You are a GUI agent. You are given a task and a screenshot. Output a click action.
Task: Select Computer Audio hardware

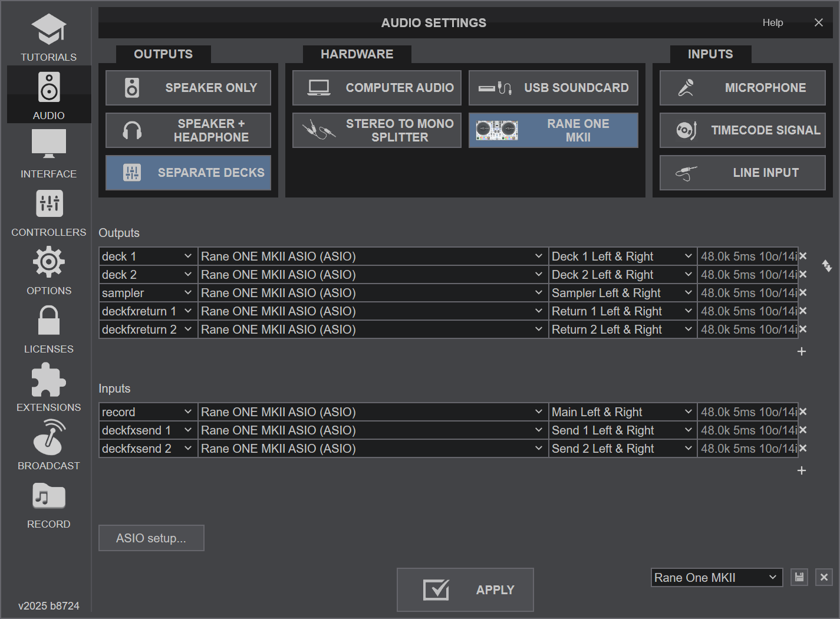[377, 88]
